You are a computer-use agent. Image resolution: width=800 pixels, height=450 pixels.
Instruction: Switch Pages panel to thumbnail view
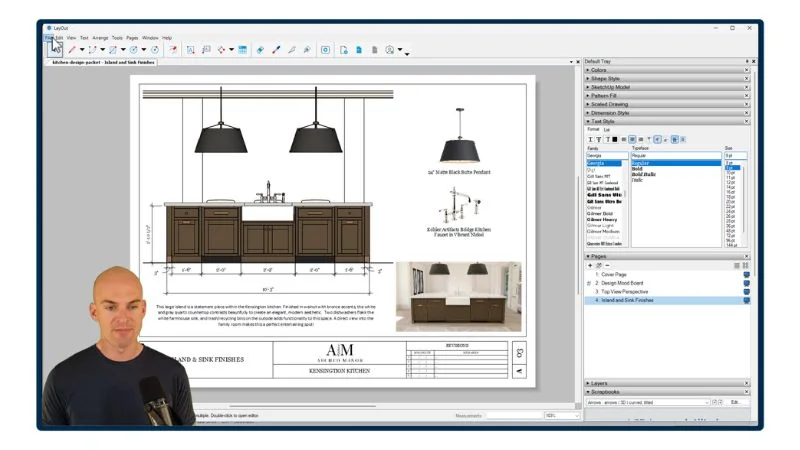coord(745,265)
